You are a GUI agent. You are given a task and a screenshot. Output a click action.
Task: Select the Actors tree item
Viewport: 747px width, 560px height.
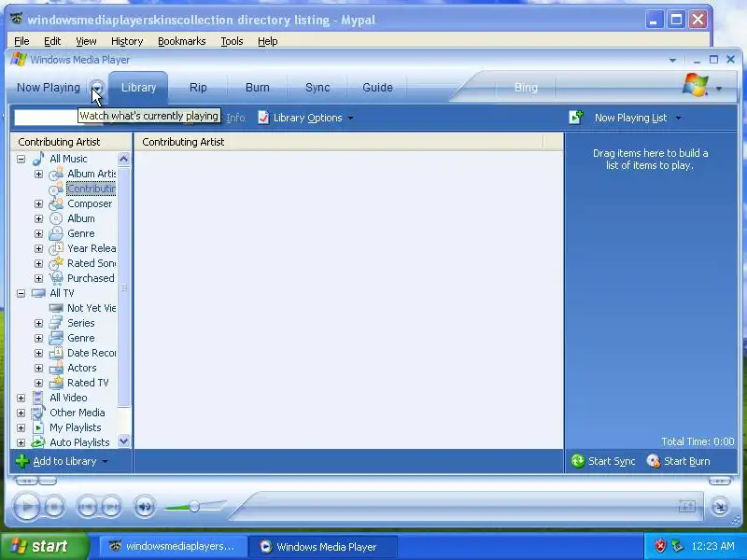click(x=81, y=368)
